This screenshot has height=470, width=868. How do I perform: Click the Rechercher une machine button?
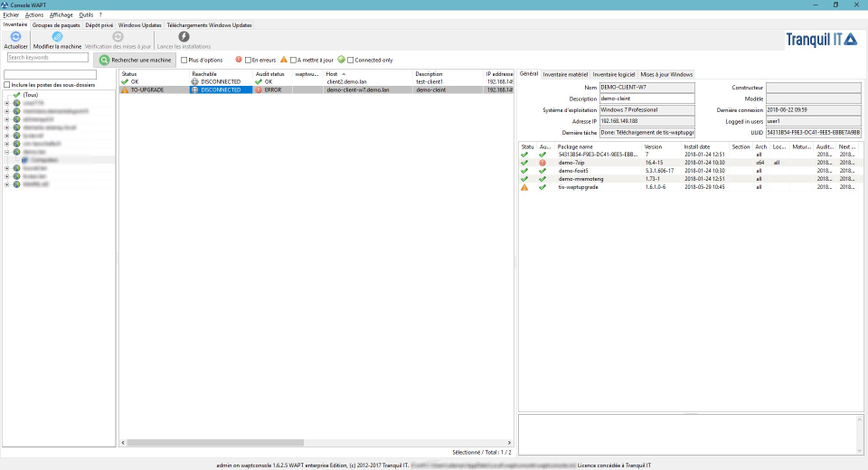[x=135, y=60]
